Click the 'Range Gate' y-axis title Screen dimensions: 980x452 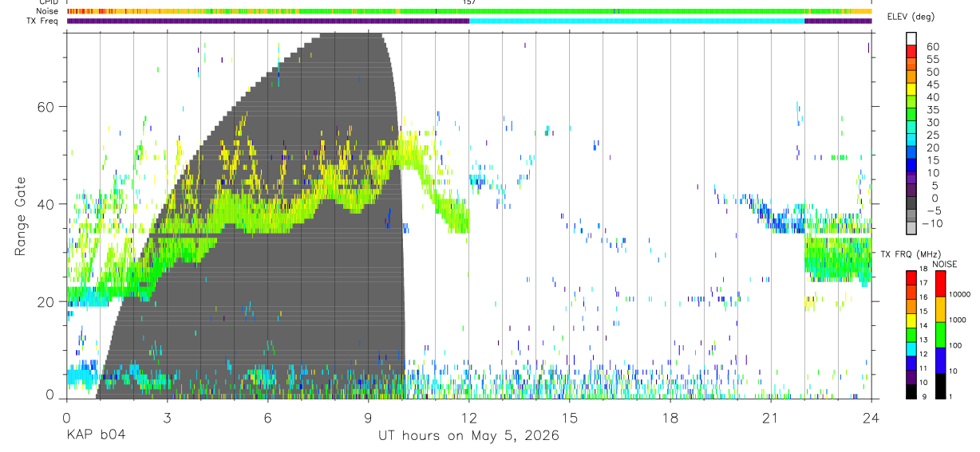click(21, 215)
